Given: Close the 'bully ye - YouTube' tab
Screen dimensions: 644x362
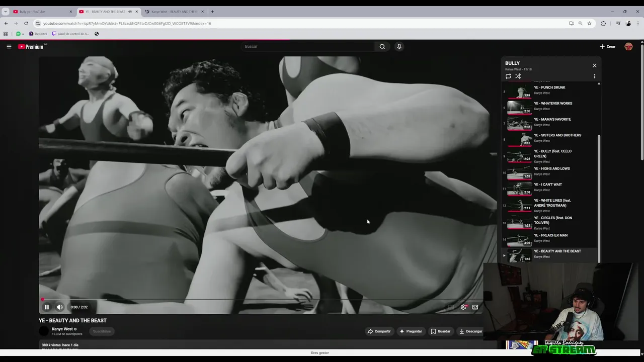Looking at the screenshot, I should click(70, 12).
